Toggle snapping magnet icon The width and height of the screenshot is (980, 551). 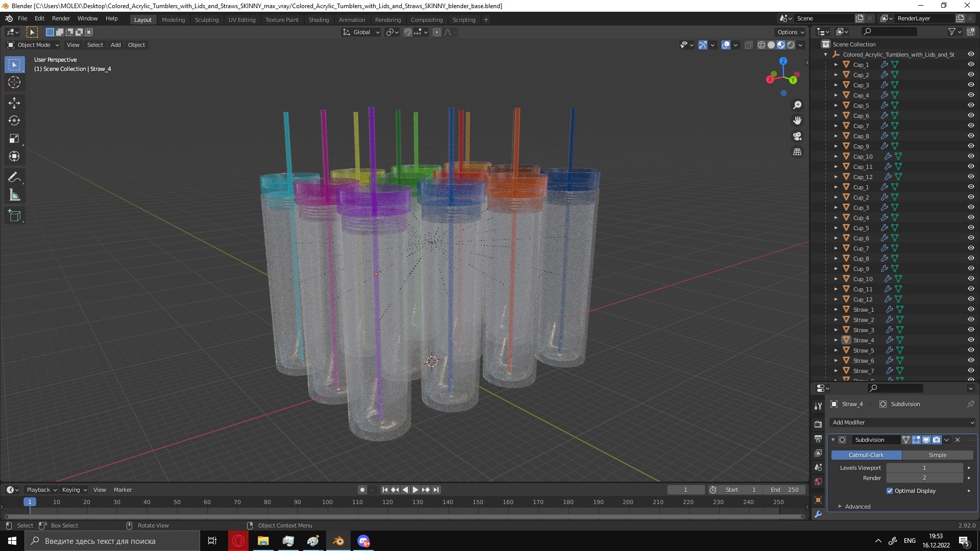coord(408,32)
